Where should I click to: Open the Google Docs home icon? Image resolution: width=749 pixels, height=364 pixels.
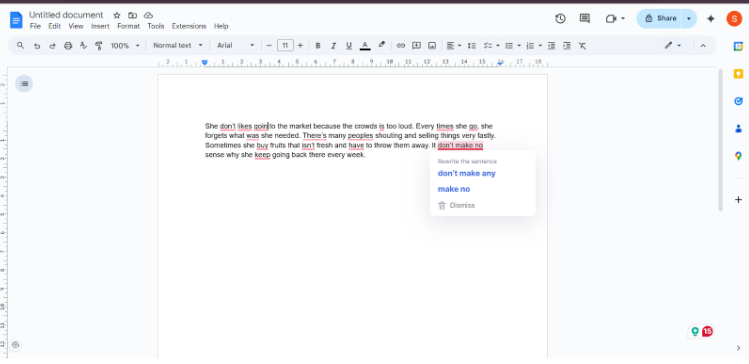click(x=16, y=20)
